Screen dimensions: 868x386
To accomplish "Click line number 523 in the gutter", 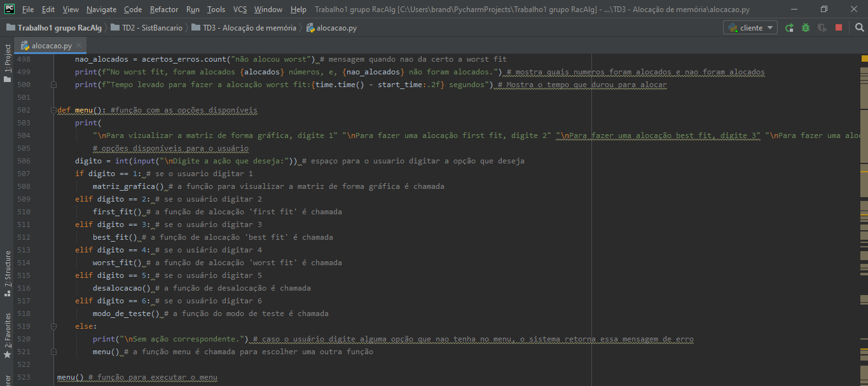I will 24,377.
